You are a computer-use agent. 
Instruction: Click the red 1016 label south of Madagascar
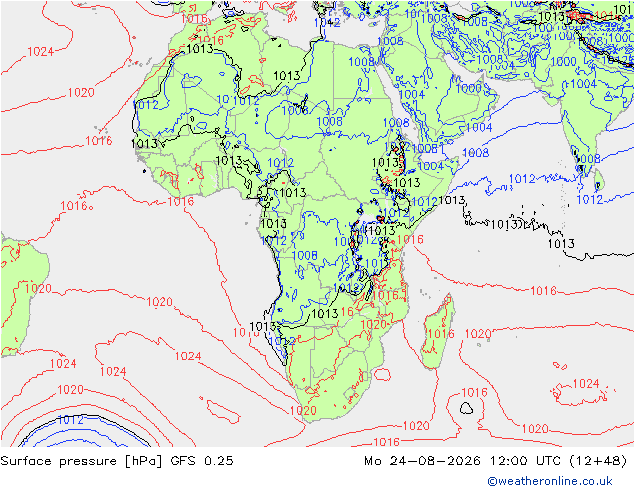pos(474,393)
